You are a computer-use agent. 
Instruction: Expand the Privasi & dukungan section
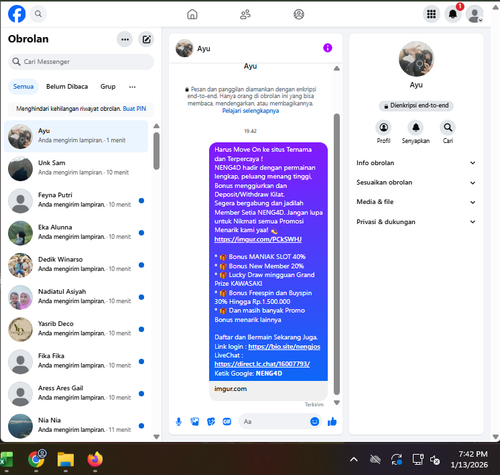coord(416,222)
